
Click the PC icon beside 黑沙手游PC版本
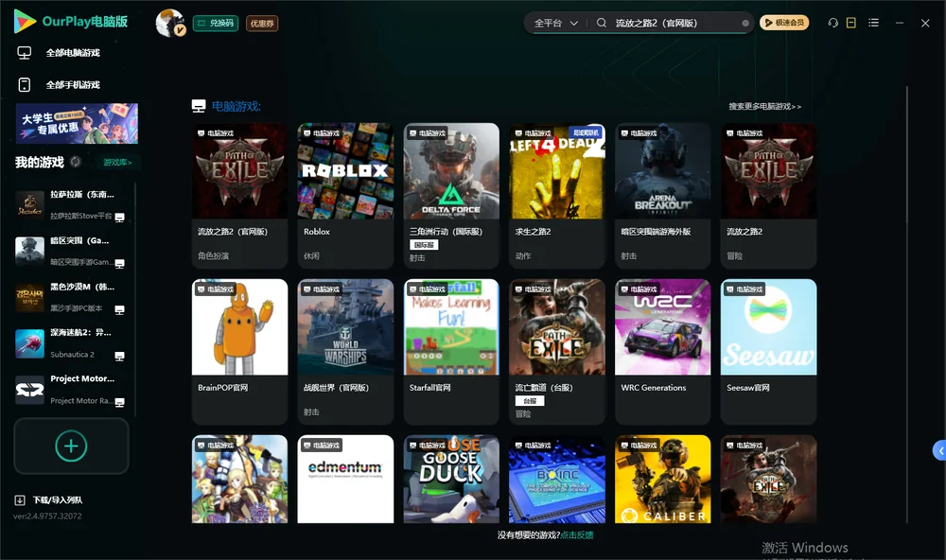119,310
